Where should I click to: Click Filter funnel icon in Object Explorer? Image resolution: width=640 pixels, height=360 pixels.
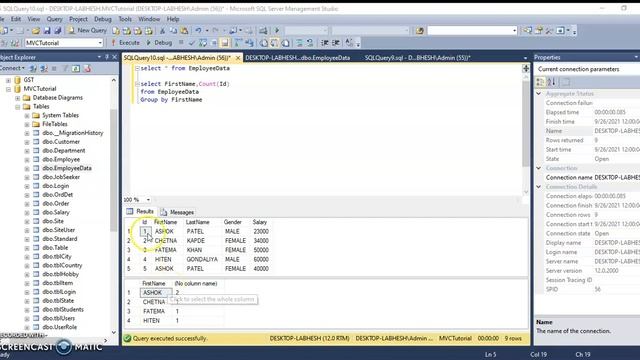coord(65,69)
